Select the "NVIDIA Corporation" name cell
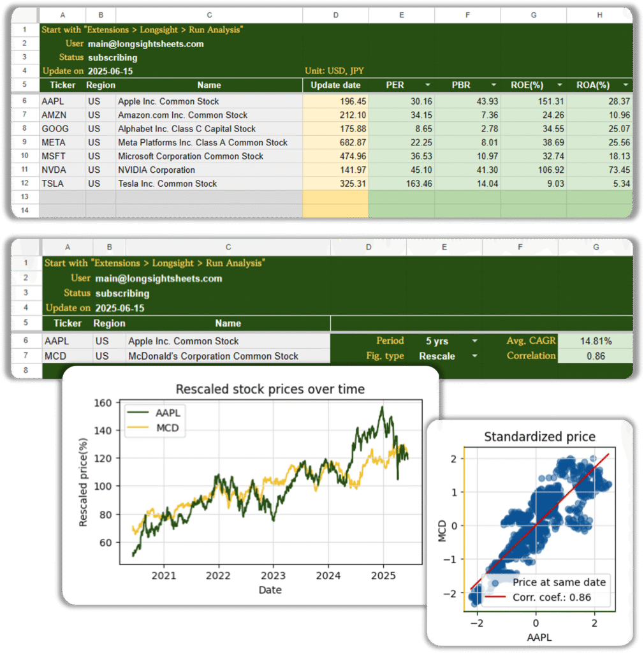Screen dimensions: 644x653 pyautogui.click(x=209, y=170)
